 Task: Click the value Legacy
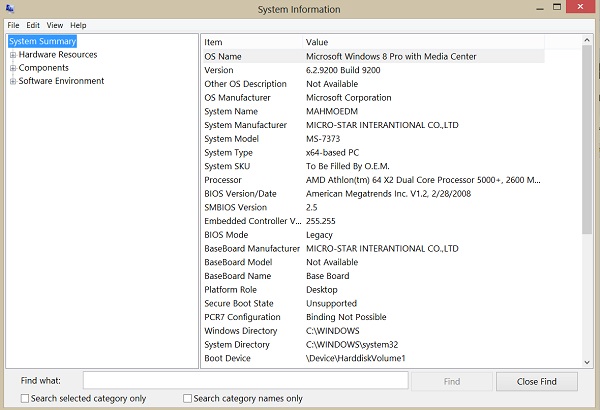[320, 235]
